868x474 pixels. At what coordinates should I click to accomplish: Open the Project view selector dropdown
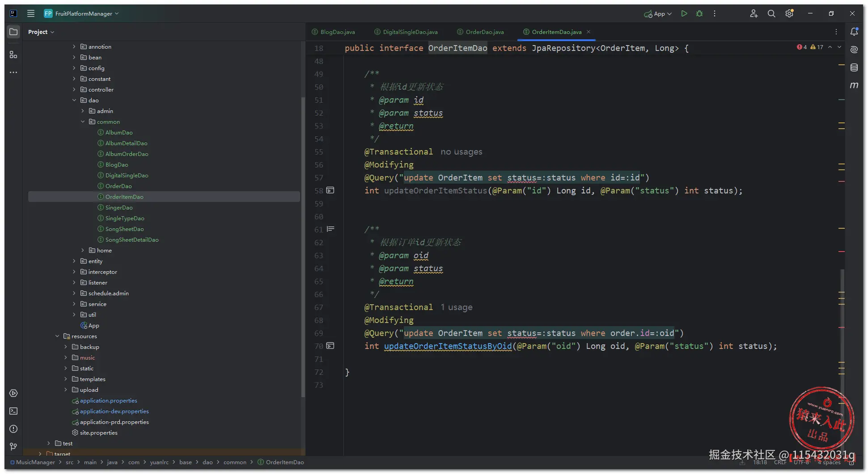click(41, 32)
